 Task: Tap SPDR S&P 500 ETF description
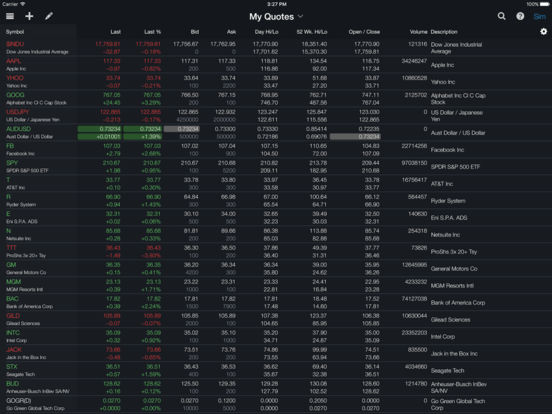[455, 167]
